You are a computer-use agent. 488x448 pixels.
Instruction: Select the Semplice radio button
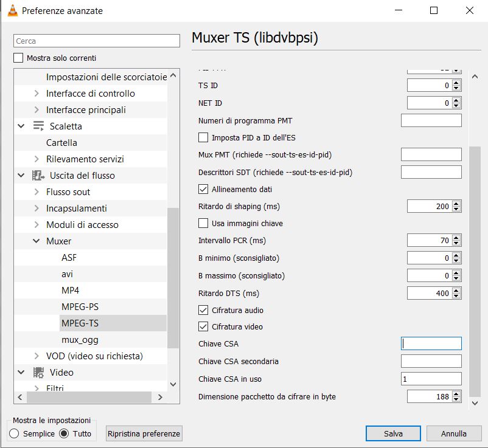(14, 433)
